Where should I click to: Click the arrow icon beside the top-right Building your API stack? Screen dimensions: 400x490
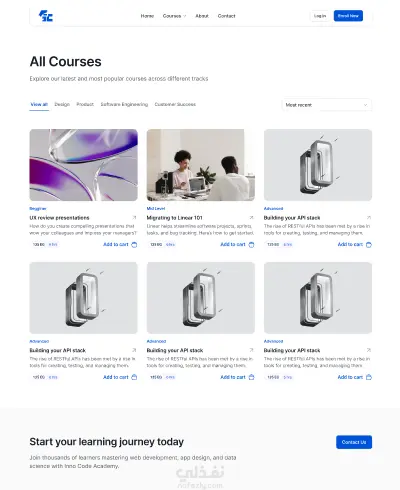coord(369,218)
